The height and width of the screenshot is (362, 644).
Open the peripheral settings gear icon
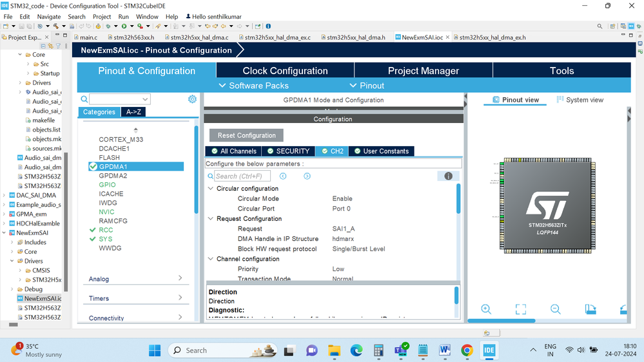192,99
